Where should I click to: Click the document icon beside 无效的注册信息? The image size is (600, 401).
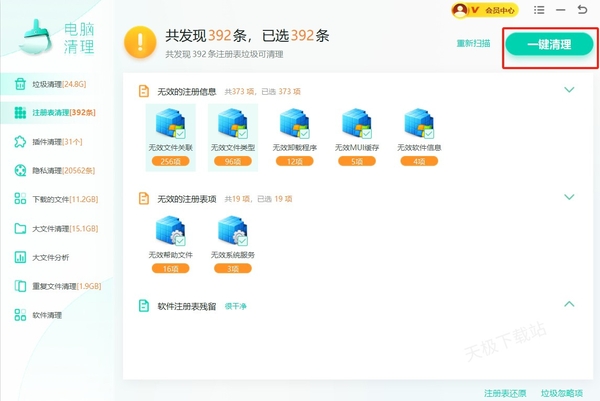point(143,91)
